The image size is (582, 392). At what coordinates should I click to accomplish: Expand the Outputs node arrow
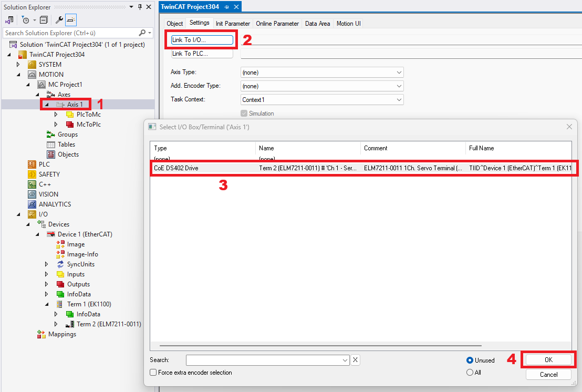click(x=46, y=284)
